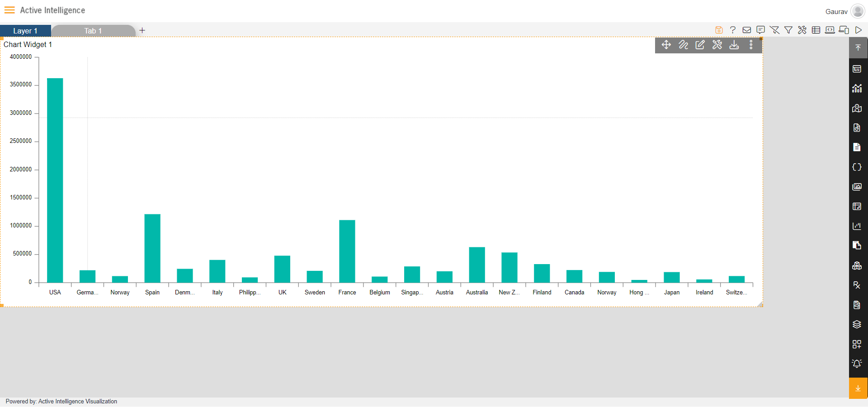Clear filters with crossed funnel icon
868x407 pixels.
(x=774, y=30)
